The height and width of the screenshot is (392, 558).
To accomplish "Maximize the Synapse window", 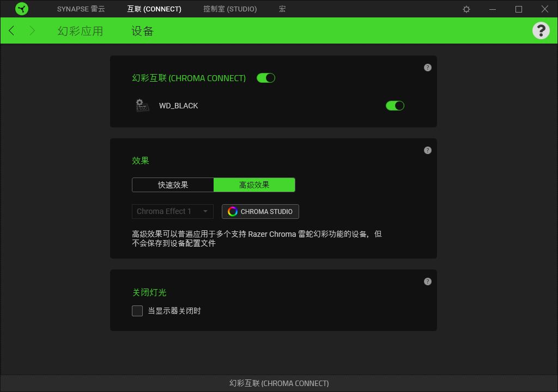I will pos(519,9).
